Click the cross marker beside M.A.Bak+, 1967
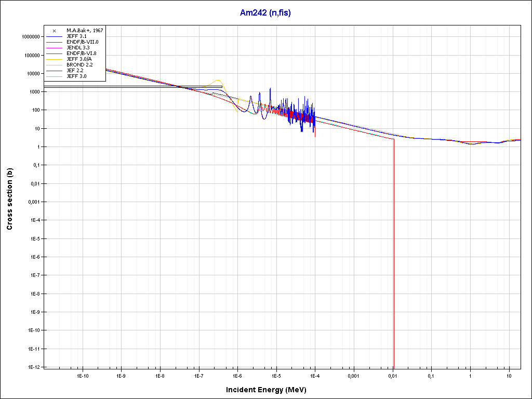 54,31
